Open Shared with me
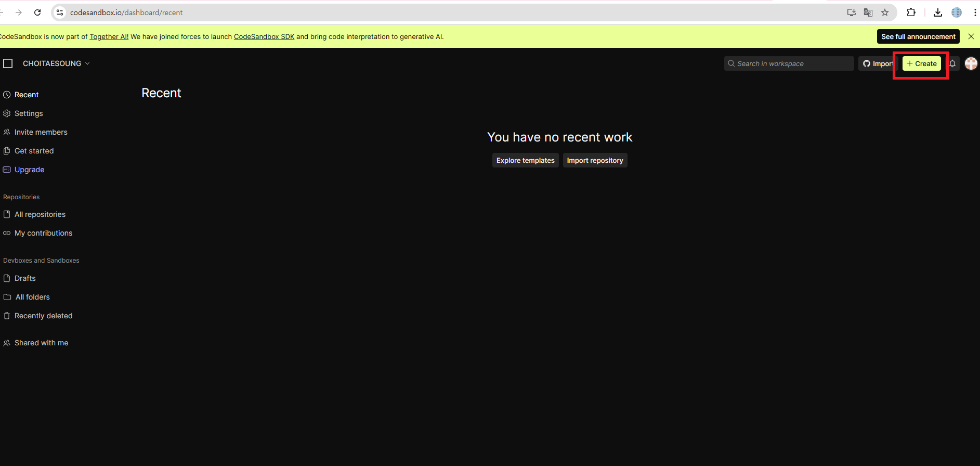Screen dimensions: 980x466 coord(41,343)
